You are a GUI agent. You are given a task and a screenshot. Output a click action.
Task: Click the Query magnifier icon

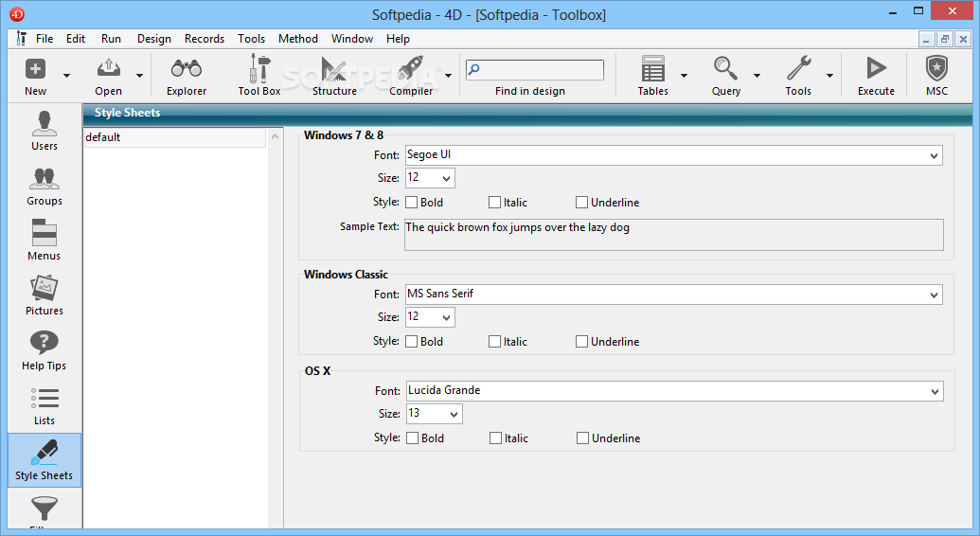click(x=725, y=69)
